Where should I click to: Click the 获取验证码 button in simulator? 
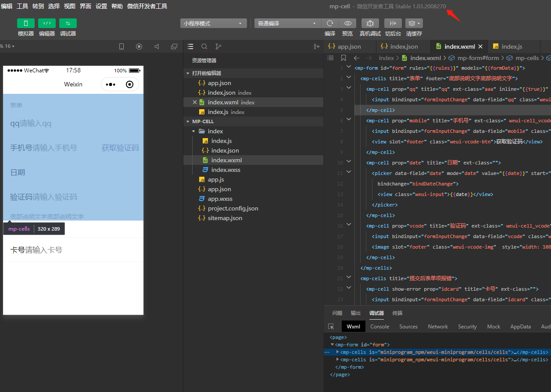click(120, 148)
